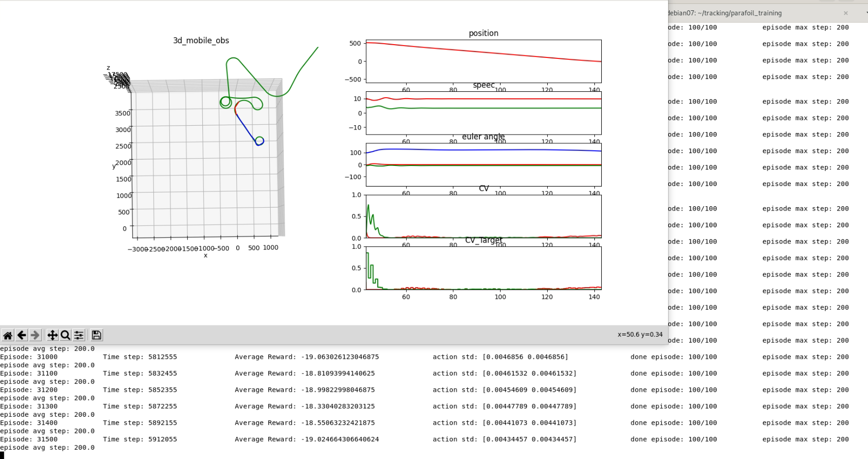868x459 pixels.
Task: Open the Configure subplots dialog
Action: [x=79, y=335]
